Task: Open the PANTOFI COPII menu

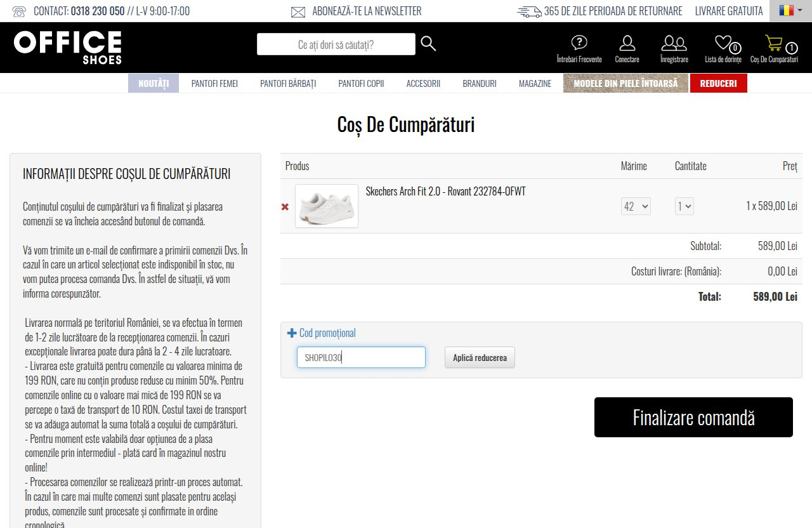Action: click(x=361, y=83)
